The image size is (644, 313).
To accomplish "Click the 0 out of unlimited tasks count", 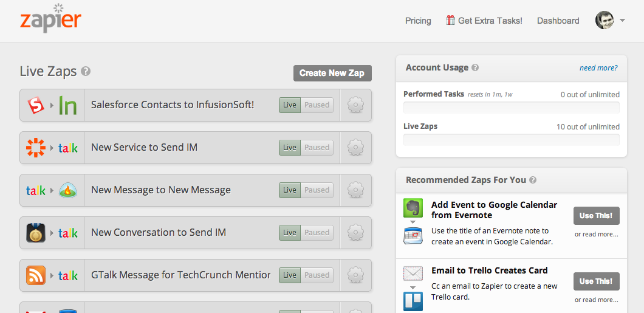I will (x=590, y=94).
